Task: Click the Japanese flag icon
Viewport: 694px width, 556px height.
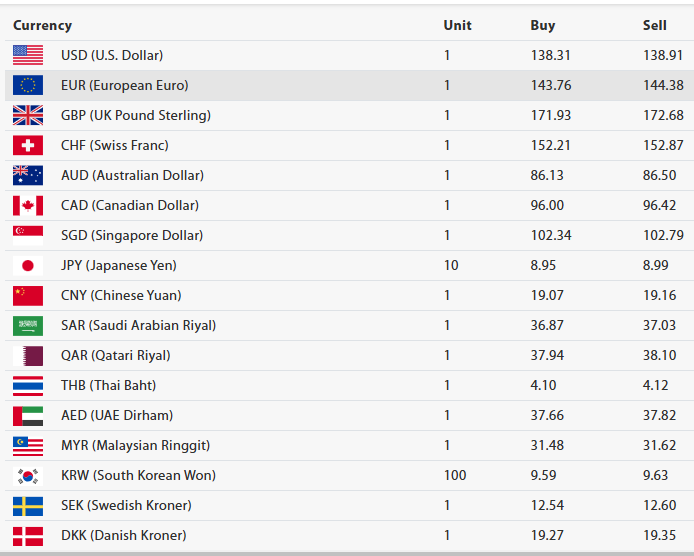Action: [x=28, y=265]
